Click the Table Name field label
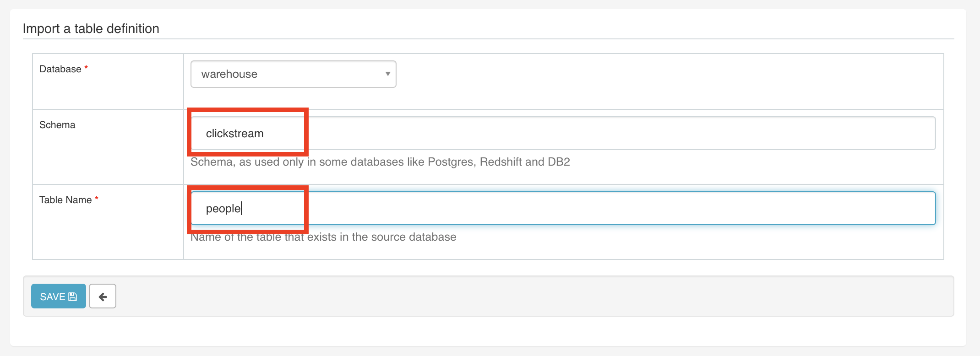 tap(65, 200)
